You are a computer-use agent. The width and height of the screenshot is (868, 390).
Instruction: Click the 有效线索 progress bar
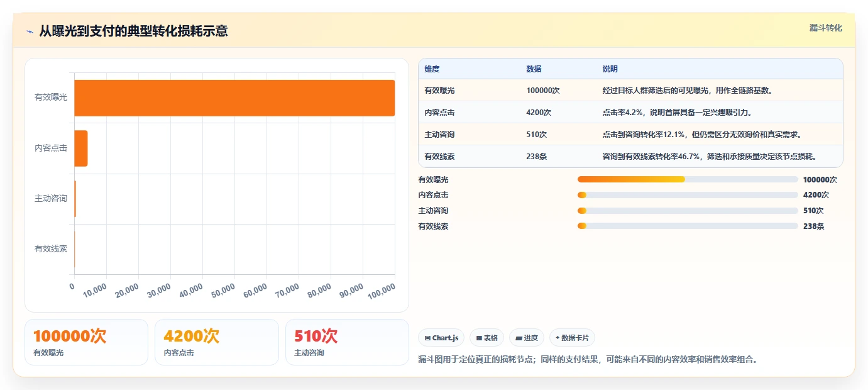pos(688,226)
